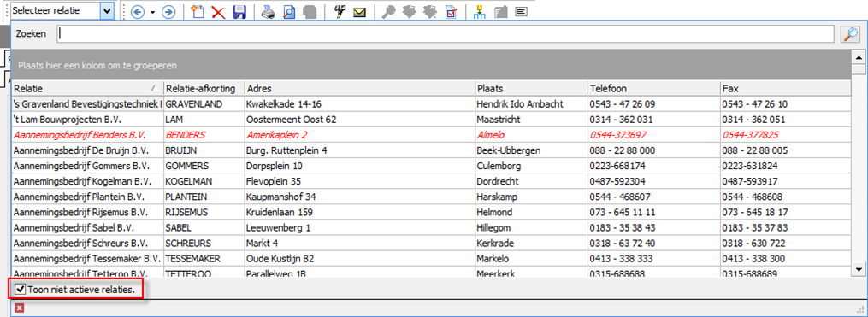This screenshot has width=868, height=317.
Task: Save with the blue floppy disk icon
Action: [239, 12]
